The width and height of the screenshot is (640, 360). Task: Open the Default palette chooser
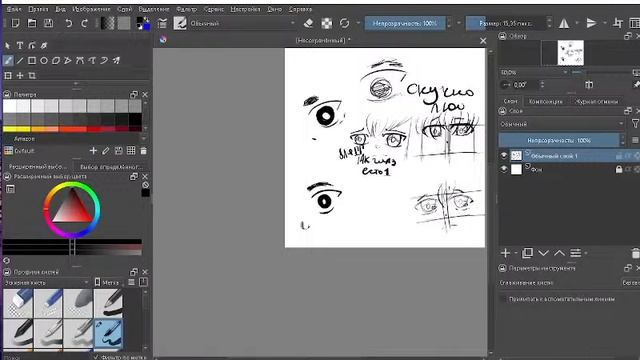pyautogui.click(x=9, y=151)
